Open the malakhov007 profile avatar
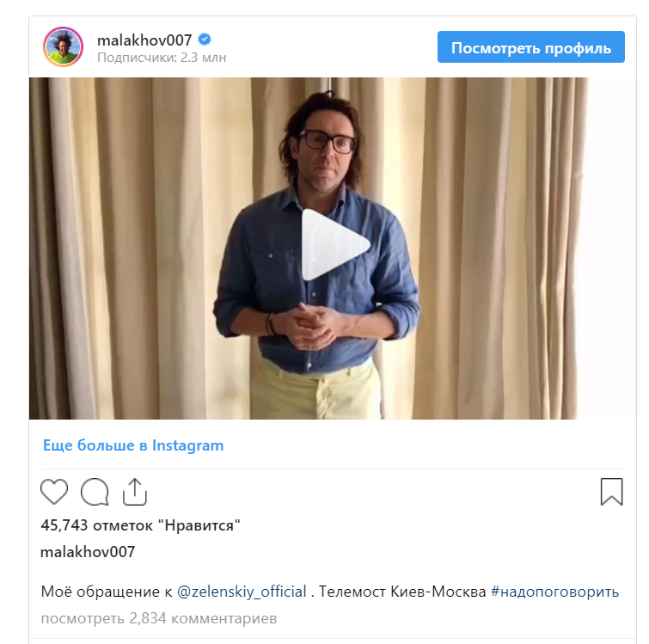649x644 pixels. point(64,46)
